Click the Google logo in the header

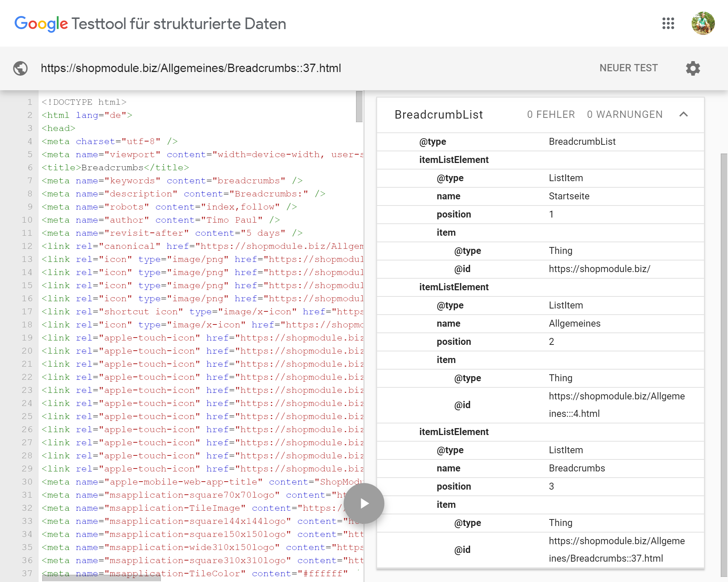[41, 24]
